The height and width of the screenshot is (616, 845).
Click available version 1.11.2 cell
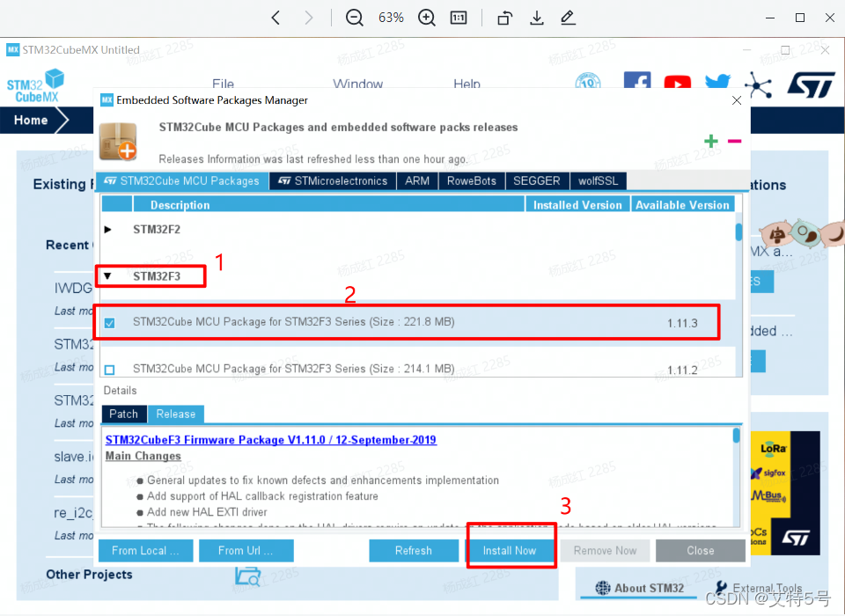[682, 370]
